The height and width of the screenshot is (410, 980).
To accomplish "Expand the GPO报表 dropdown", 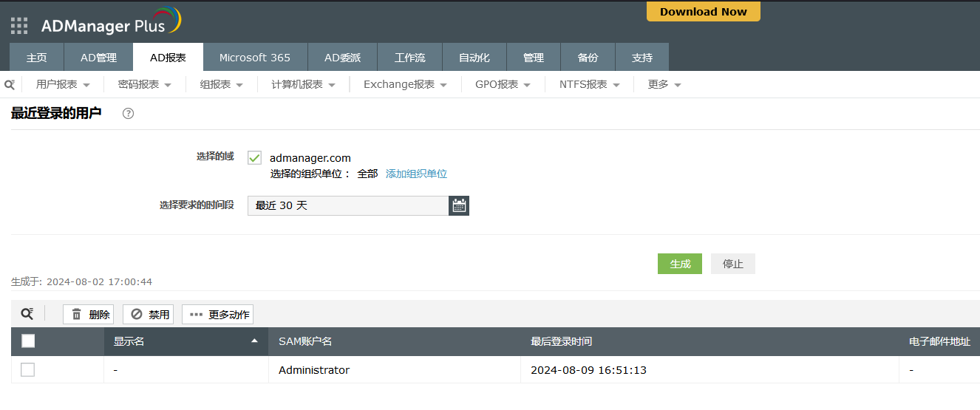I will 503,85.
